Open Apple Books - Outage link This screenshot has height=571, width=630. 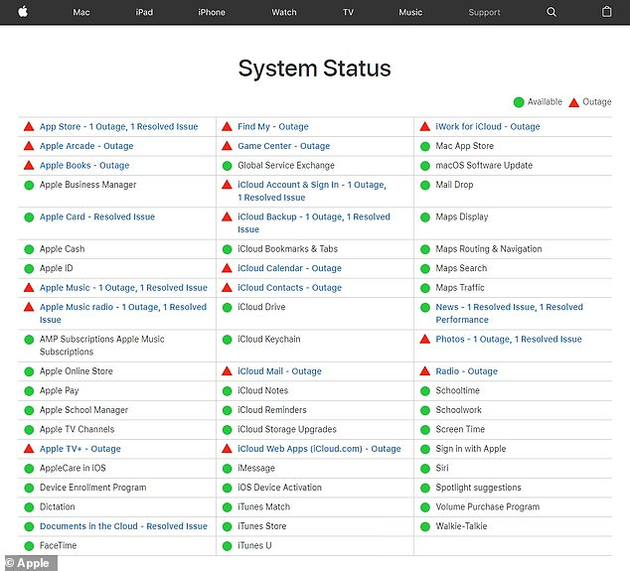(84, 165)
